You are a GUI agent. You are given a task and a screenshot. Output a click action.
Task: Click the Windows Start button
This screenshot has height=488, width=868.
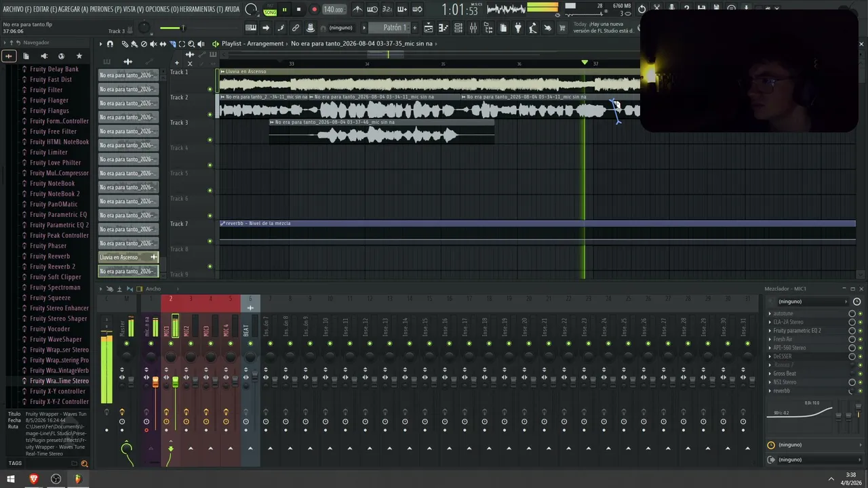[x=11, y=479]
